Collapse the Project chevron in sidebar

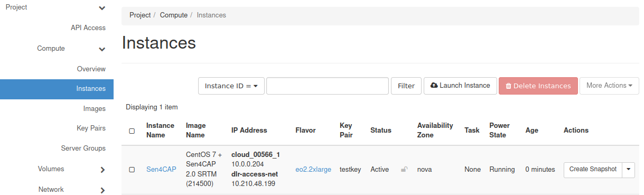102,8
